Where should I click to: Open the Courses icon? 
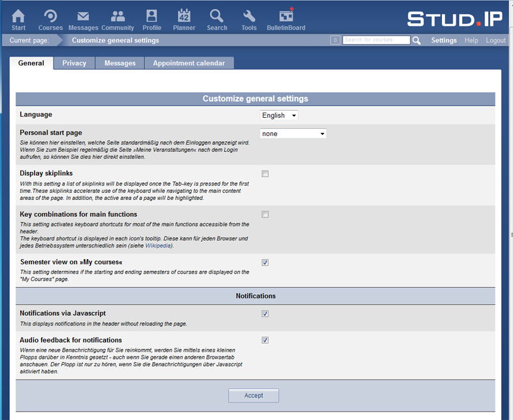pos(50,16)
